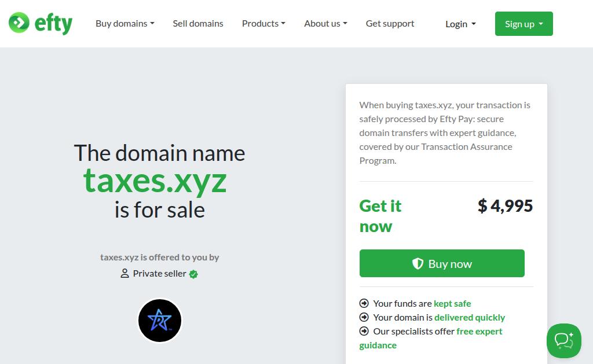Open the Products dropdown menu
Screen dimensions: 593x364
(263, 24)
